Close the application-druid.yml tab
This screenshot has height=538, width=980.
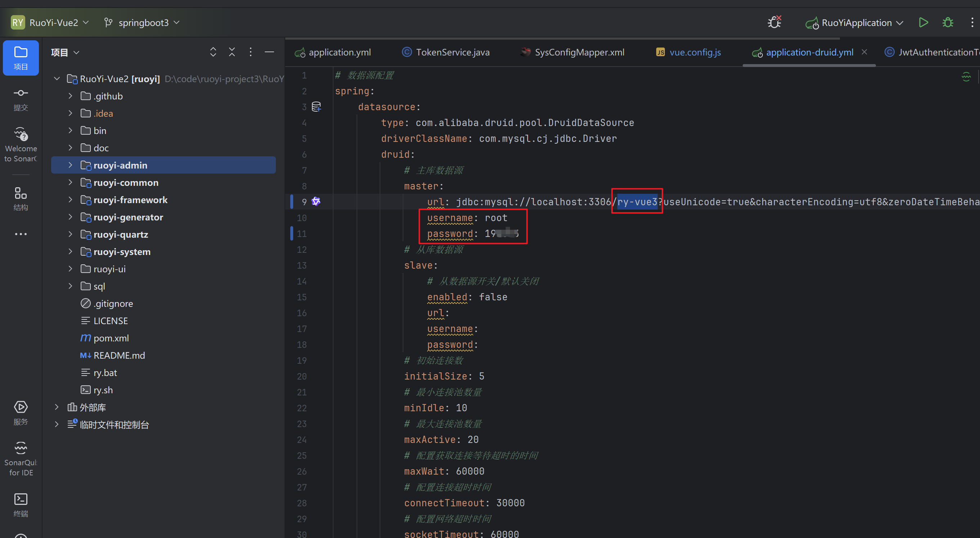click(864, 52)
